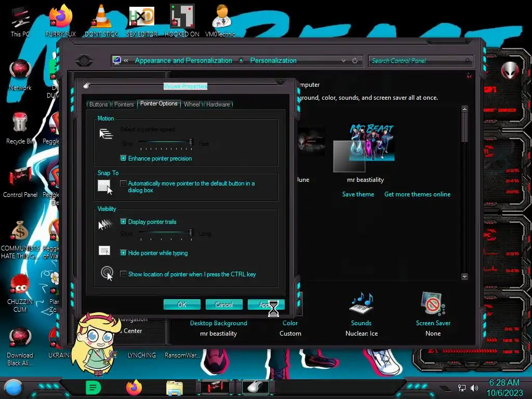
Task: Click the theme list scroll down arrow
Action: [x=465, y=276]
